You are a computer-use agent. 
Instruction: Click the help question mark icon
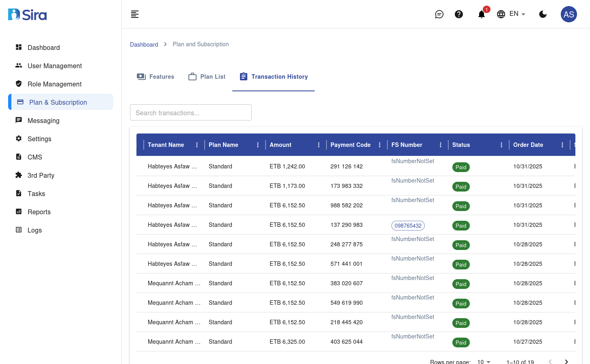click(459, 14)
